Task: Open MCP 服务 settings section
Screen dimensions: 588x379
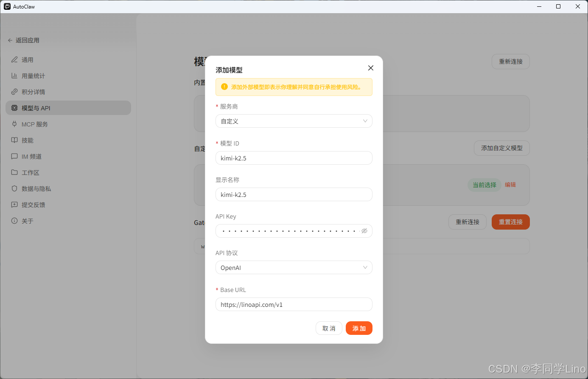Action: point(68,124)
